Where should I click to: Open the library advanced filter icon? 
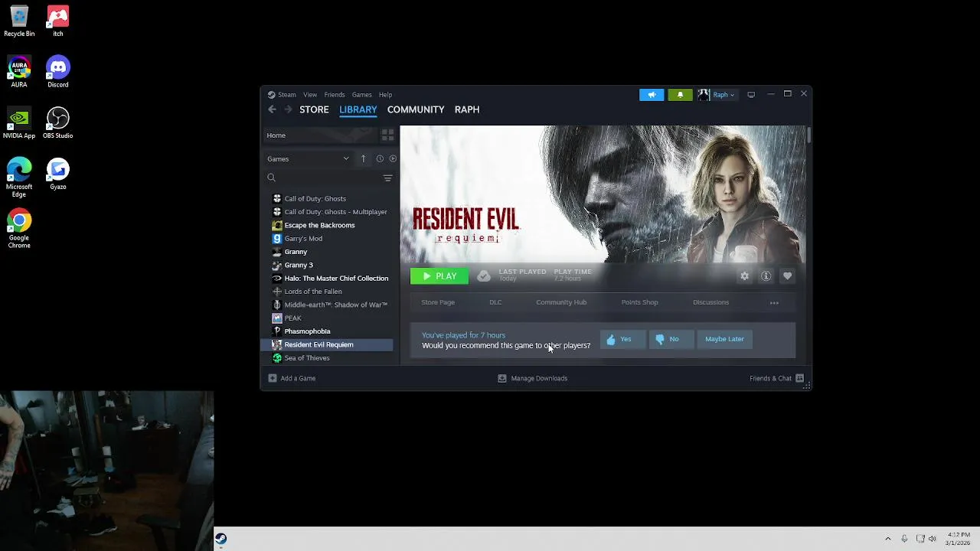[387, 178]
